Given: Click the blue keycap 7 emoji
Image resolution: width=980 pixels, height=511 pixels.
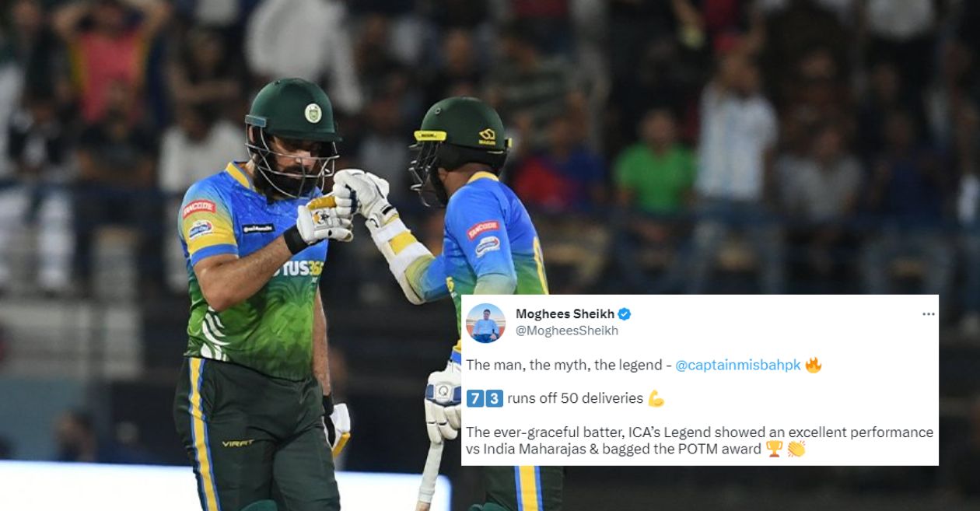Looking at the screenshot, I should click(475, 399).
